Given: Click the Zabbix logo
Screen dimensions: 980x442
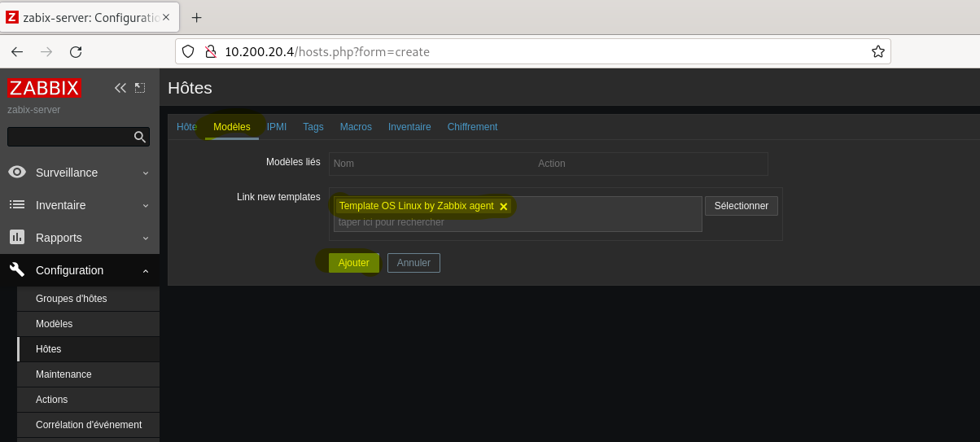Looking at the screenshot, I should pos(44,88).
